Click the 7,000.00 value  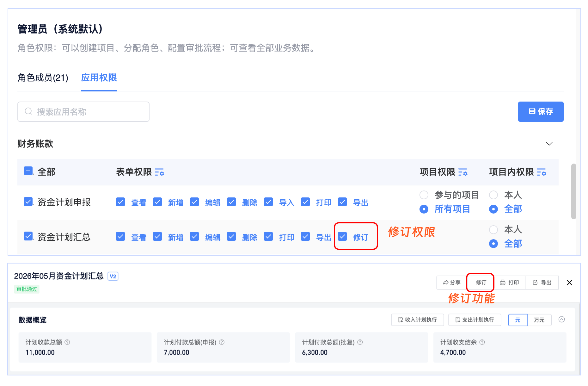(x=176, y=352)
